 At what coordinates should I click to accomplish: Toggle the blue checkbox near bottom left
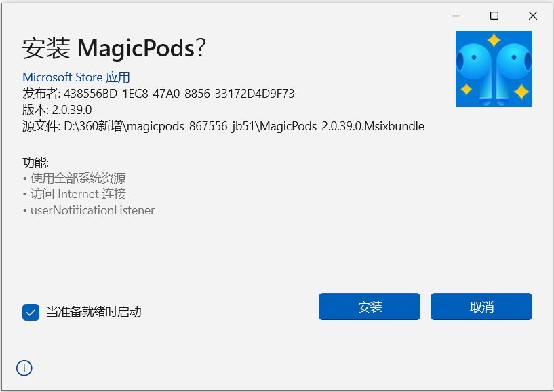click(x=30, y=312)
